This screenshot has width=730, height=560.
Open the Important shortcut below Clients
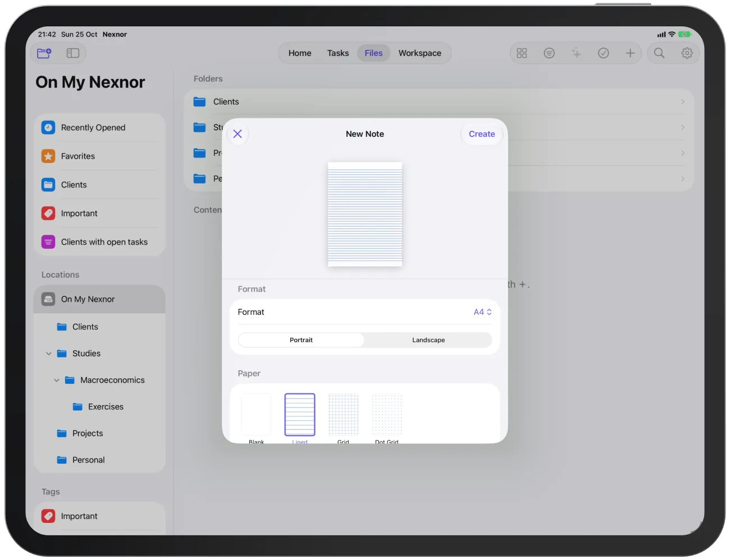99,213
